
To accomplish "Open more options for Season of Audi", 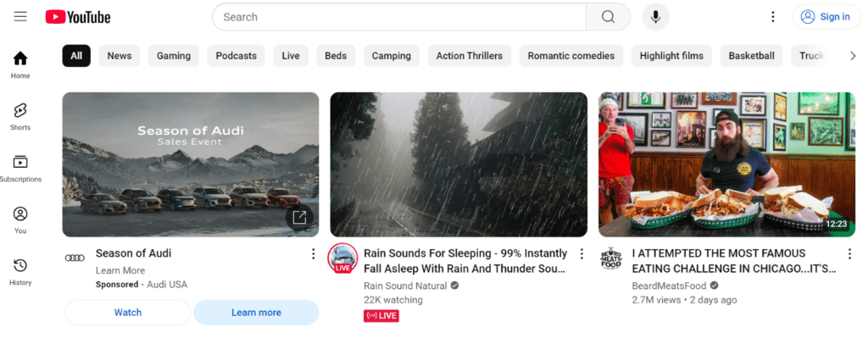I will pyautogui.click(x=314, y=253).
